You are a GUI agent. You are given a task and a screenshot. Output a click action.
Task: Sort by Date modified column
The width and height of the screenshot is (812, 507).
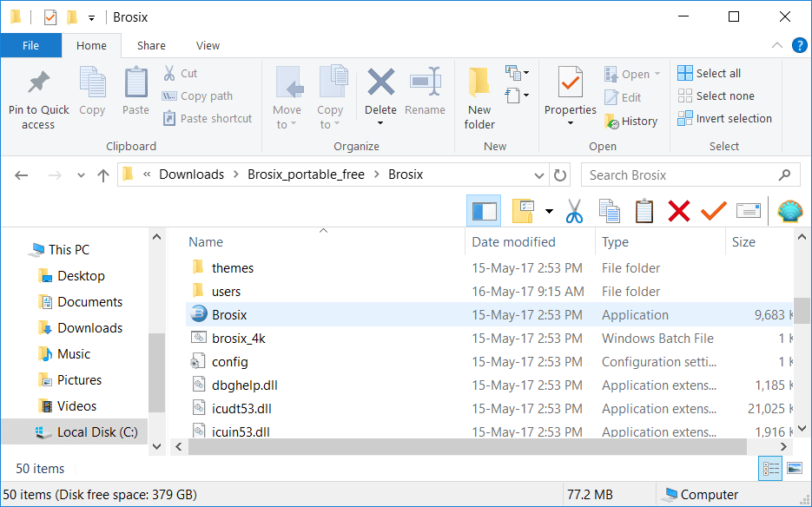coord(513,242)
